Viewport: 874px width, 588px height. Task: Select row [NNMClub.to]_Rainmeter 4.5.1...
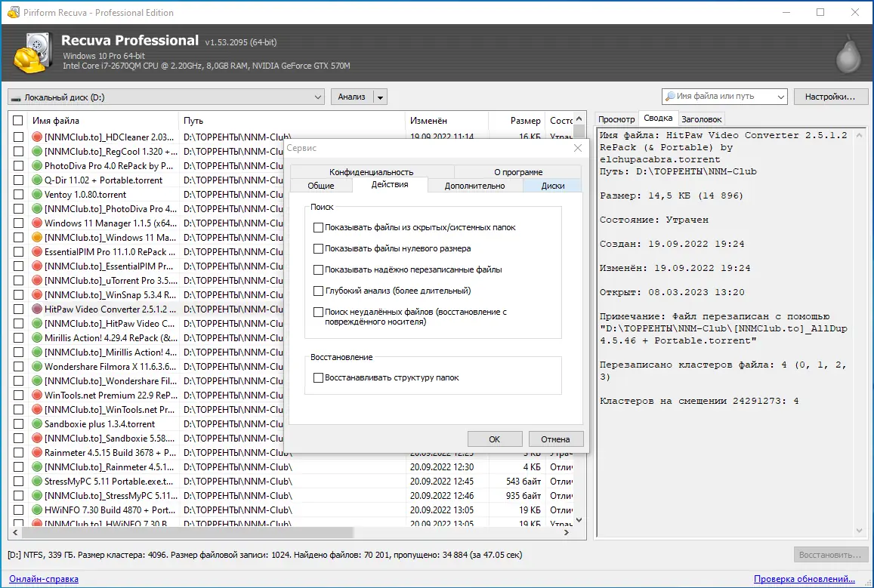pyautogui.click(x=292, y=467)
